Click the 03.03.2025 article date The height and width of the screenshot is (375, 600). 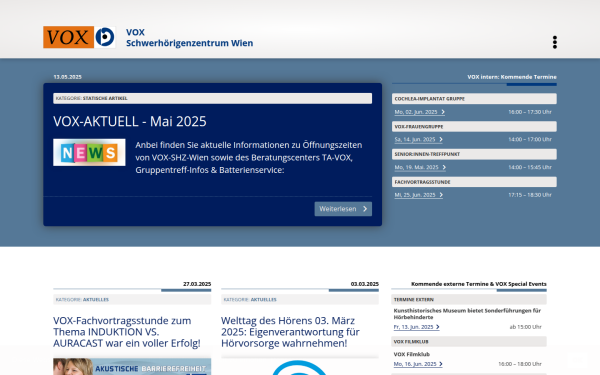[x=365, y=284]
